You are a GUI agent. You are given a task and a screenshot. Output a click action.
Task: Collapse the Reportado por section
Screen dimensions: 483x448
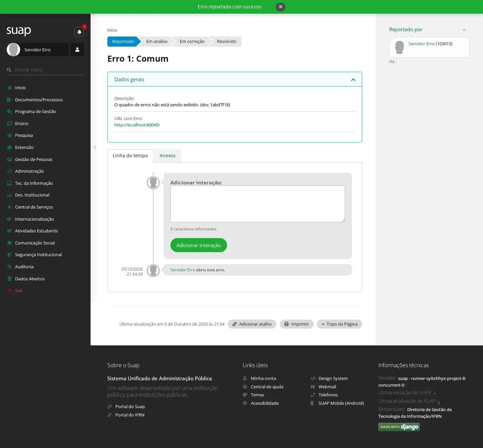(464, 30)
